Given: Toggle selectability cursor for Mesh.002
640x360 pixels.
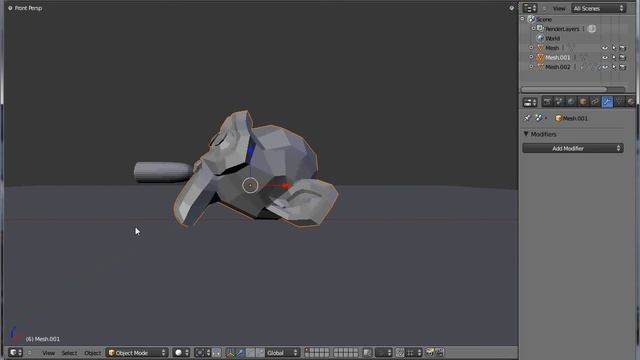Looking at the screenshot, I should (614, 67).
